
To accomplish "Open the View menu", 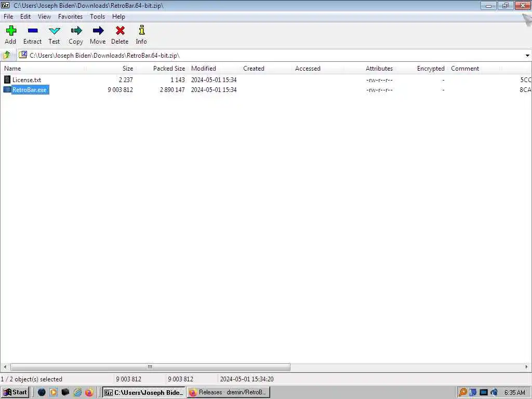I will [44, 17].
